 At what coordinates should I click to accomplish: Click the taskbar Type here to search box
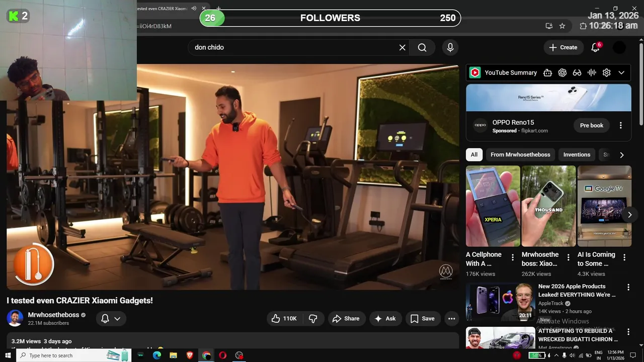click(73, 355)
